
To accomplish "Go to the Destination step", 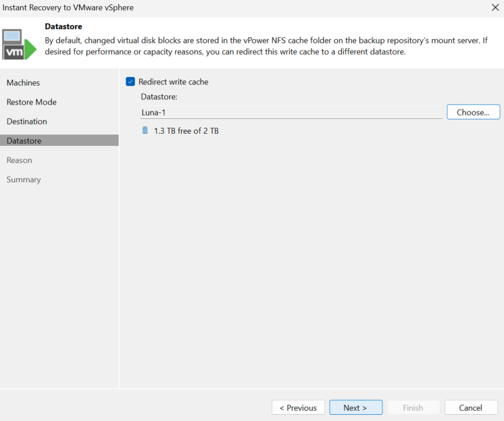I will 26,122.
